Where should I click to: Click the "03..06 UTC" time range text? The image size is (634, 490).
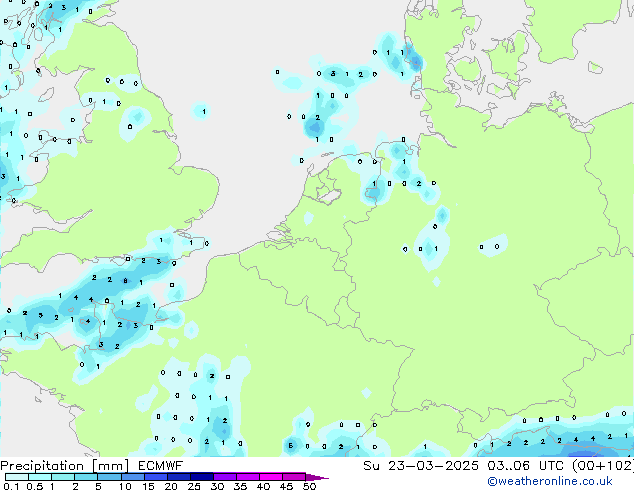(x=526, y=466)
